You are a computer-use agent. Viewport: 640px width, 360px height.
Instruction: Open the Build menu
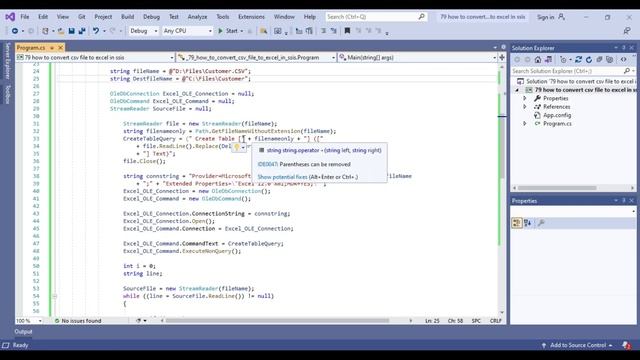[127, 17]
